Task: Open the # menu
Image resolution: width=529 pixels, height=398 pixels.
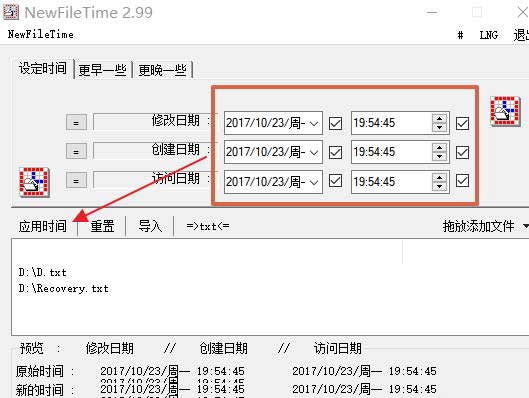Action: 460,35
